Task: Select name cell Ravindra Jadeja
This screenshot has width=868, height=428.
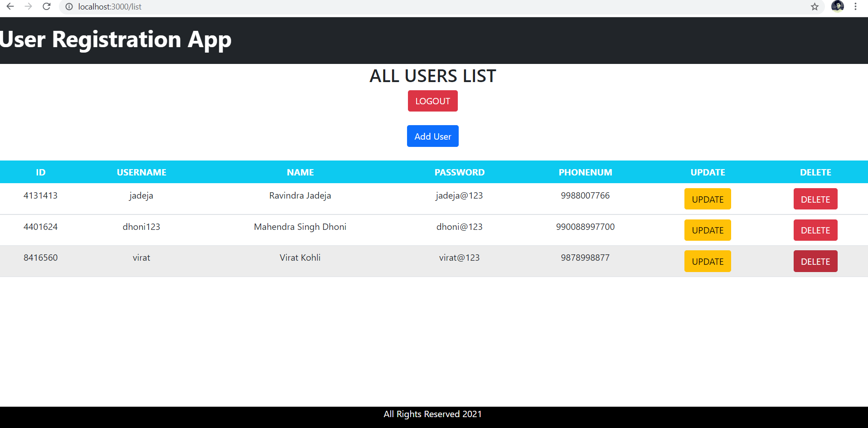Action: coord(300,196)
